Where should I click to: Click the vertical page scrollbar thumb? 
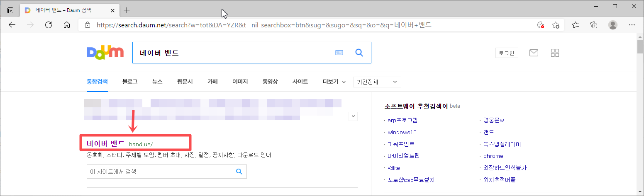tap(640, 47)
